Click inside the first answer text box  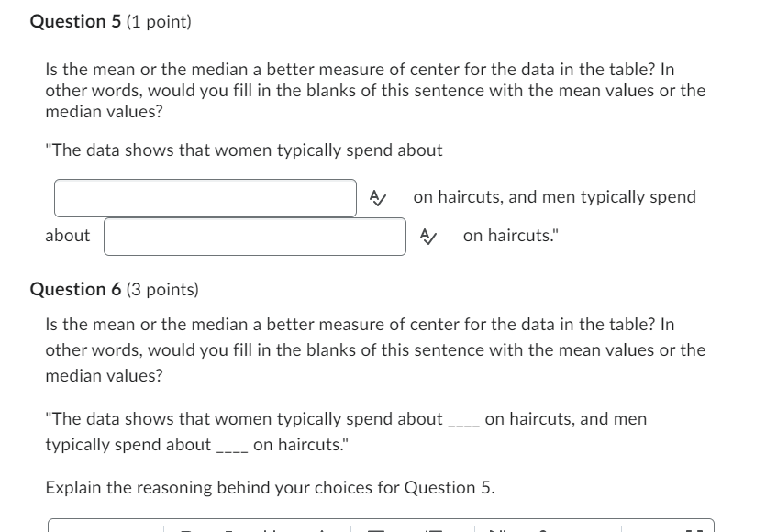pos(204,195)
